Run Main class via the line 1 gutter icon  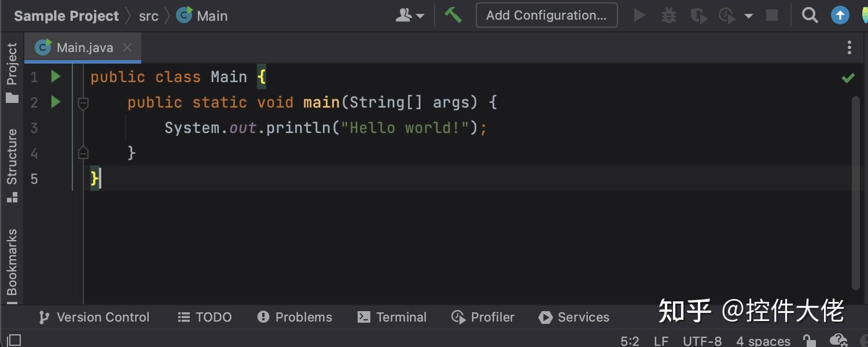55,76
